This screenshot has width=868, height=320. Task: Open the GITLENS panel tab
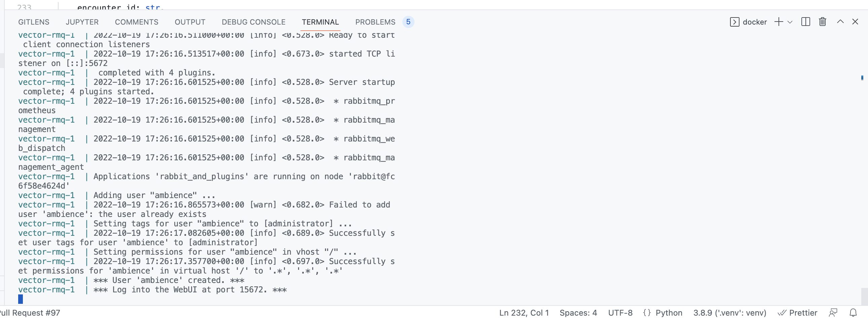click(x=34, y=22)
